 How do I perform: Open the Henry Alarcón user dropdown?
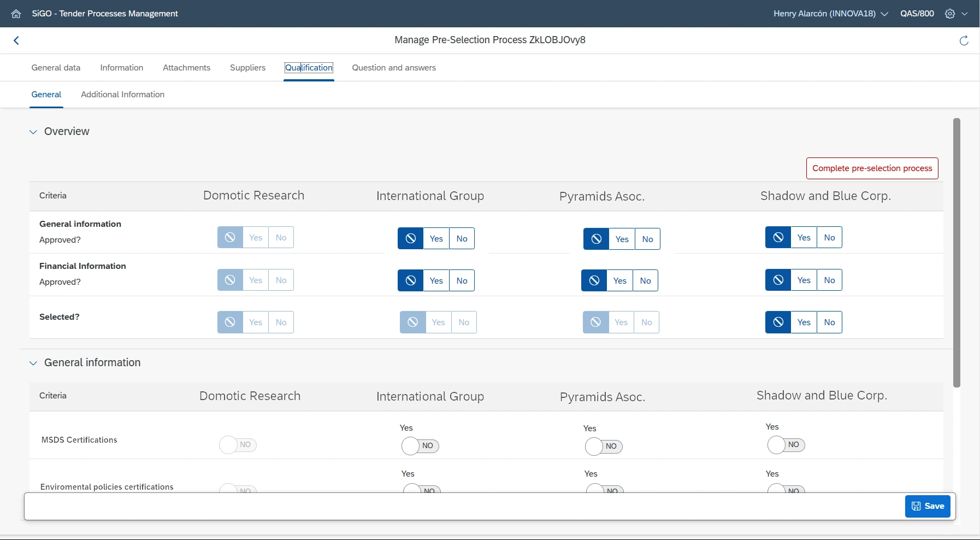point(830,14)
